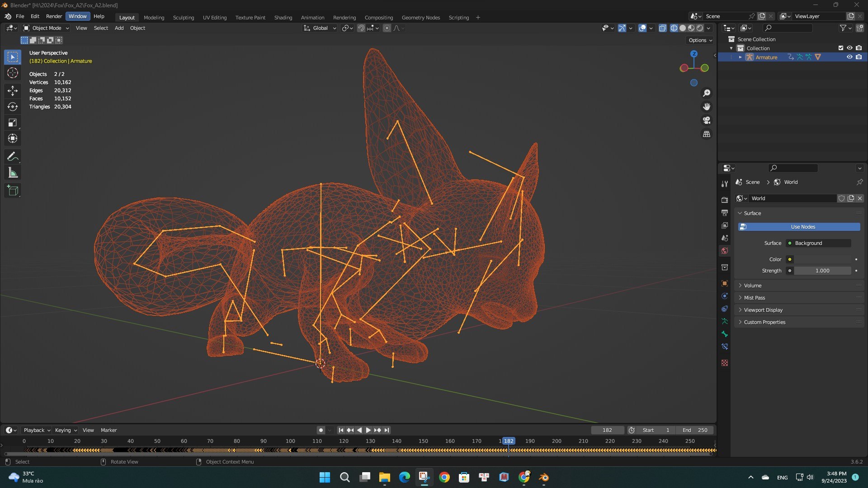
Task: Open the Keying dropdown in timeline
Action: click(x=66, y=430)
